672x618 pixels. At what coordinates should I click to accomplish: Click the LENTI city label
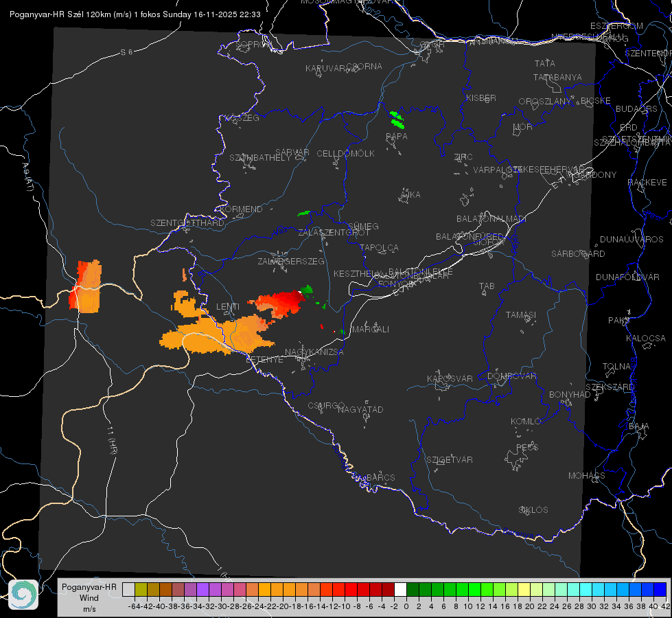pyautogui.click(x=228, y=307)
